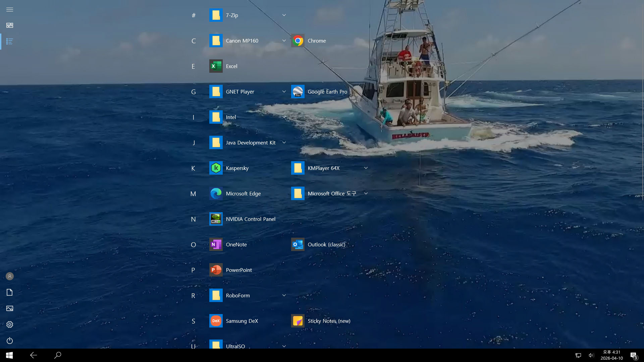The width and height of the screenshot is (644, 362).
Task: Switch to pinned tiles view
Action: click(10, 25)
